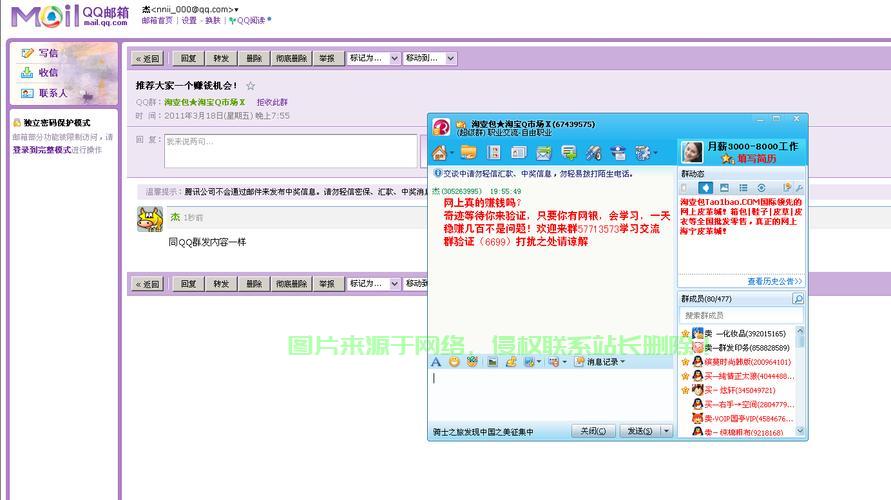Open the top 标记为 dropdown

(x=373, y=58)
